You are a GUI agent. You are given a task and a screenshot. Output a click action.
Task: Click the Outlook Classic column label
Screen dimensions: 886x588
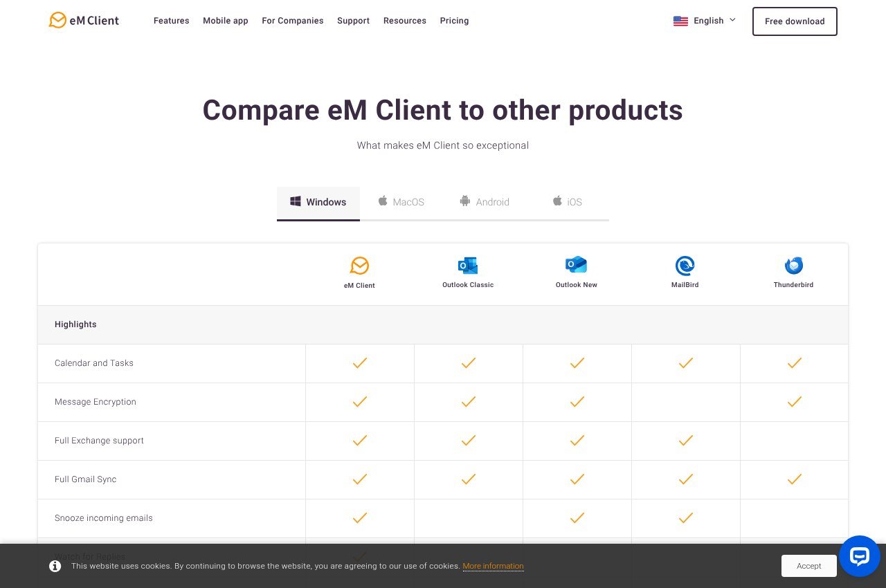pos(468,285)
